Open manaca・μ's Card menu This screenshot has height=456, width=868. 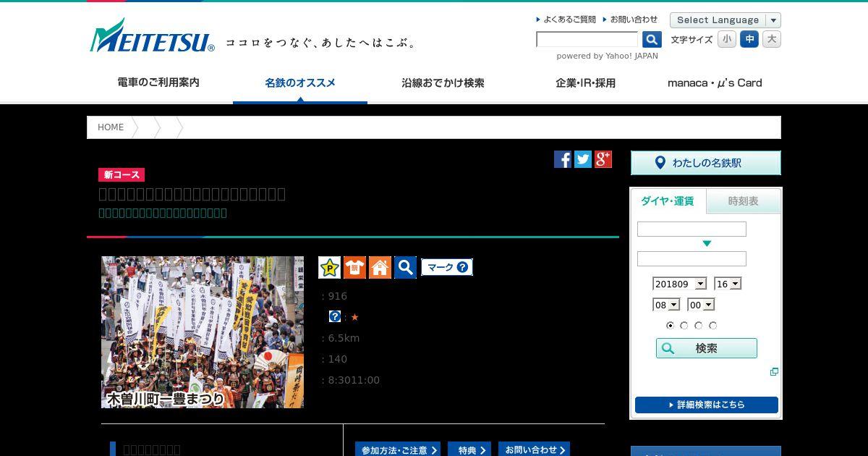click(x=715, y=83)
